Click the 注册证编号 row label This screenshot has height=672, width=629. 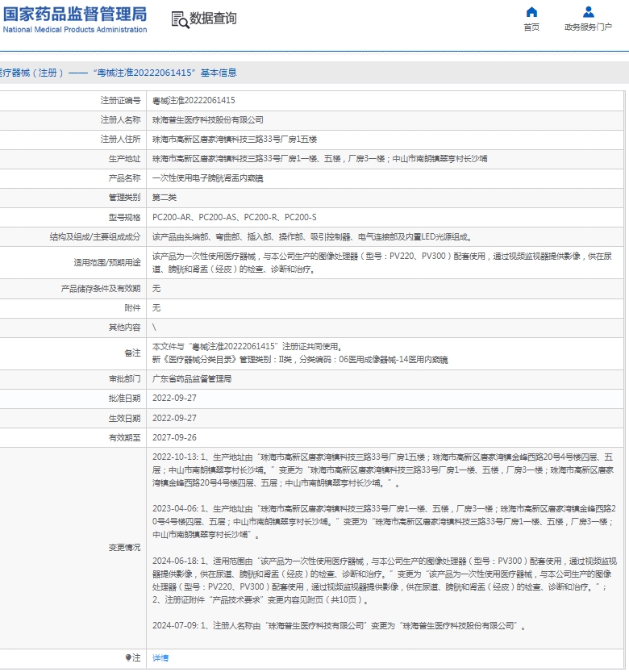tap(120, 100)
